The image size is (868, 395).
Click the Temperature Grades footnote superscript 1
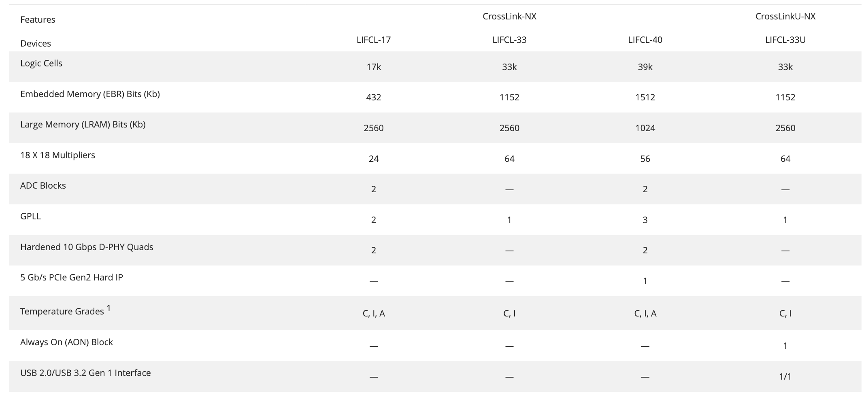click(108, 308)
